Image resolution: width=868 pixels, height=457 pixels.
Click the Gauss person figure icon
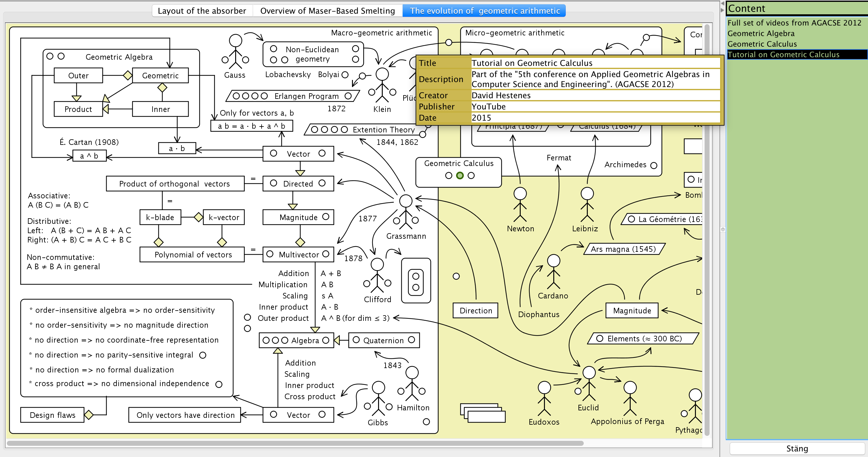(x=235, y=51)
